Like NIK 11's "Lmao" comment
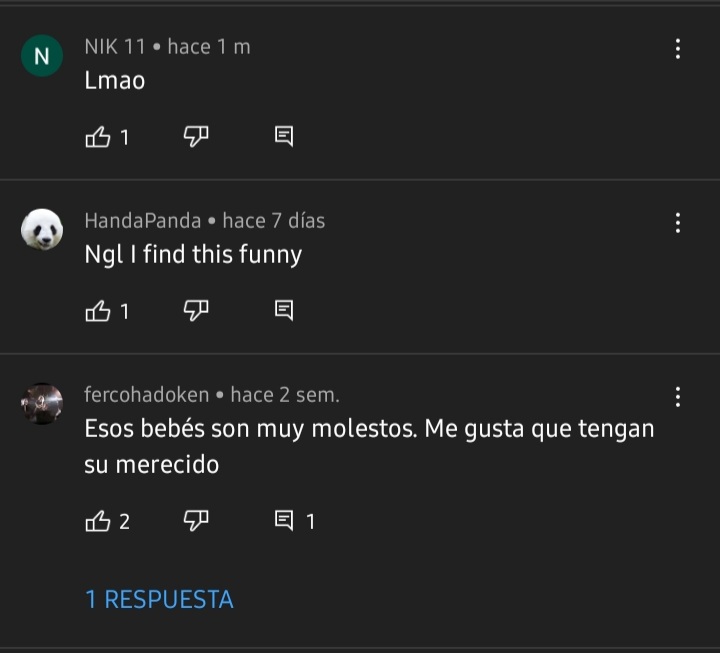Image resolution: width=720 pixels, height=653 pixels. click(x=98, y=137)
